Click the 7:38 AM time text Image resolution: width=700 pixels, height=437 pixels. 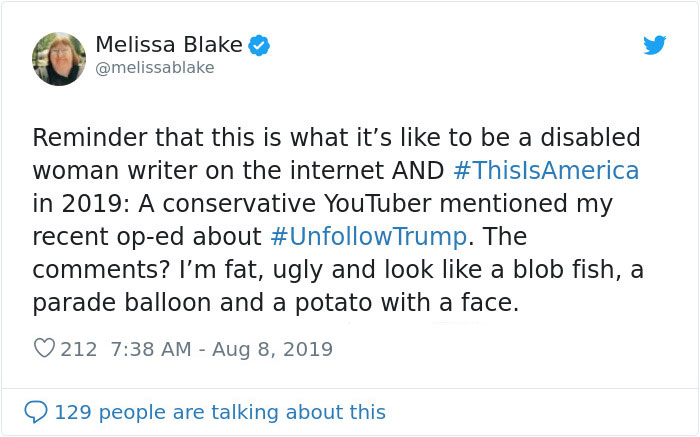(x=146, y=349)
